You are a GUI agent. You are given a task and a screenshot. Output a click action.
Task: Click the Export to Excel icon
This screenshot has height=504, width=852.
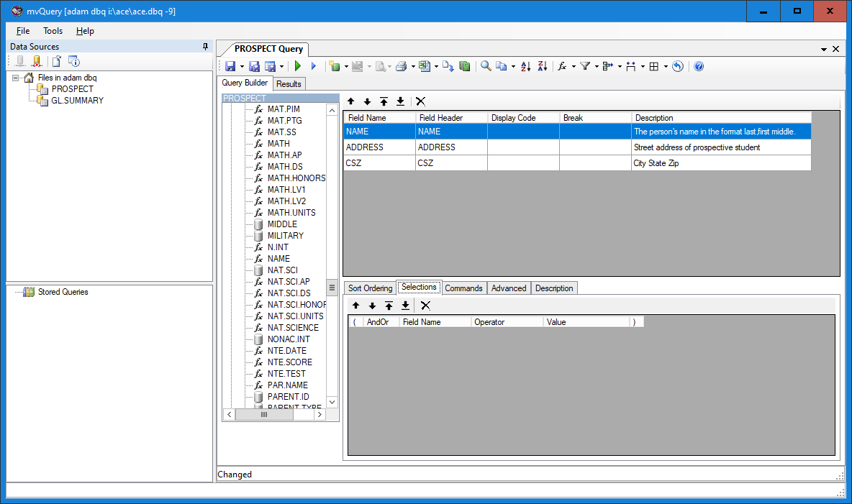point(425,66)
